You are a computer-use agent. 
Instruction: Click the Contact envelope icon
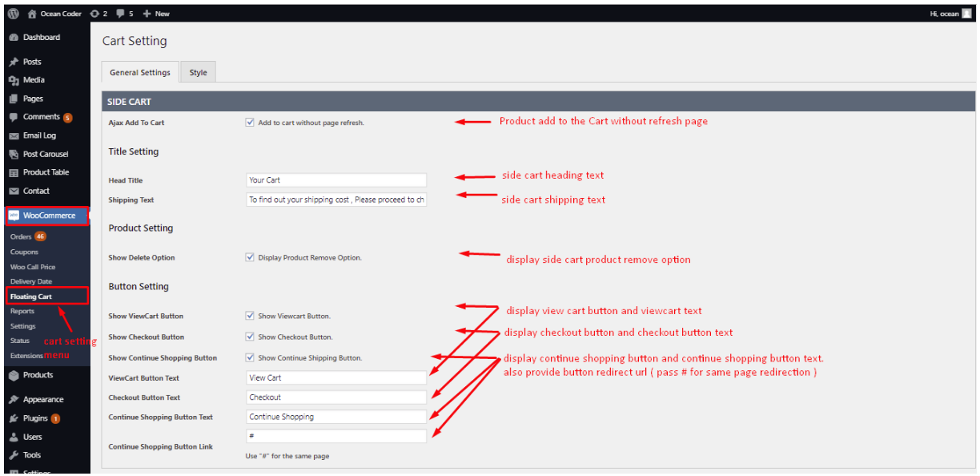coord(14,192)
